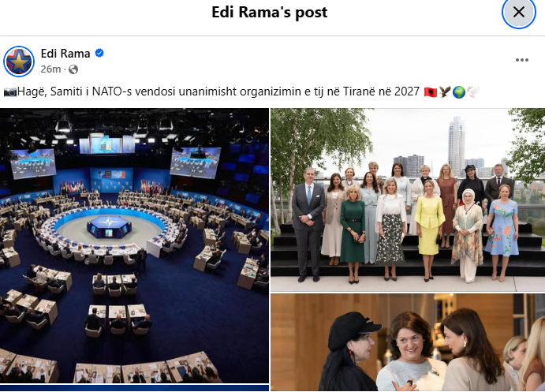The image size is (545, 392).
Task: Open the NATO summit hall photo
Action: 134,245
